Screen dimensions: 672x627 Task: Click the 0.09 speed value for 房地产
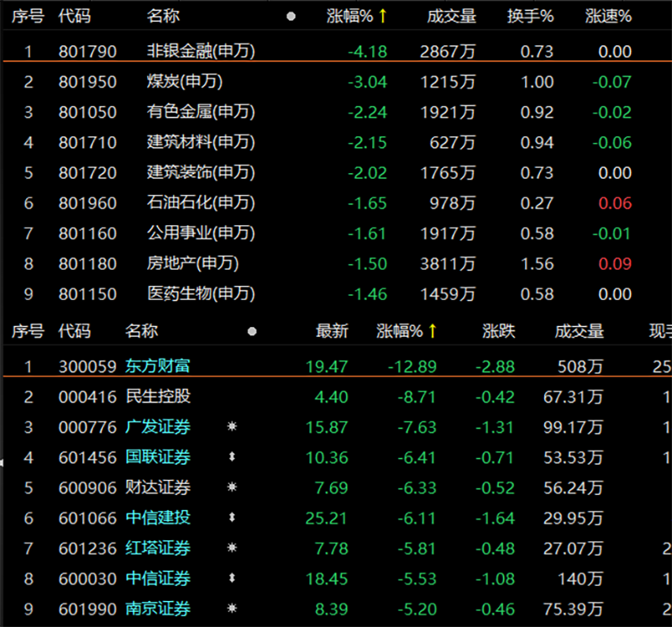coord(615,264)
